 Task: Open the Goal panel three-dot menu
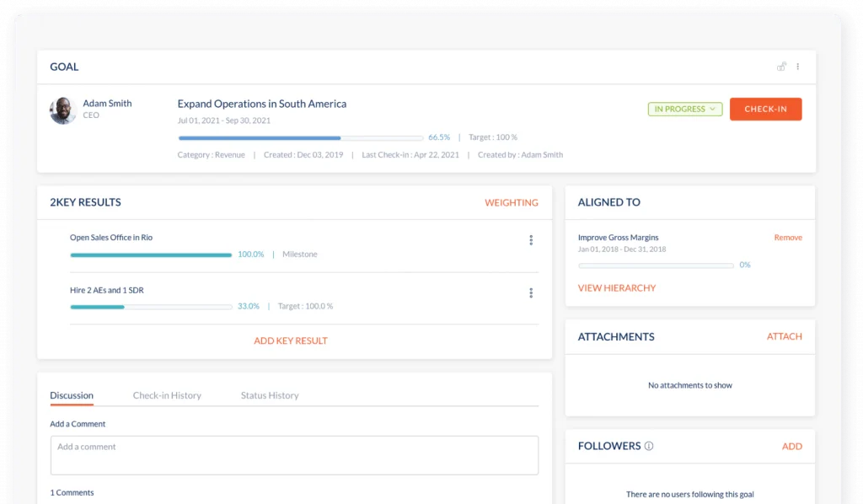tap(797, 67)
